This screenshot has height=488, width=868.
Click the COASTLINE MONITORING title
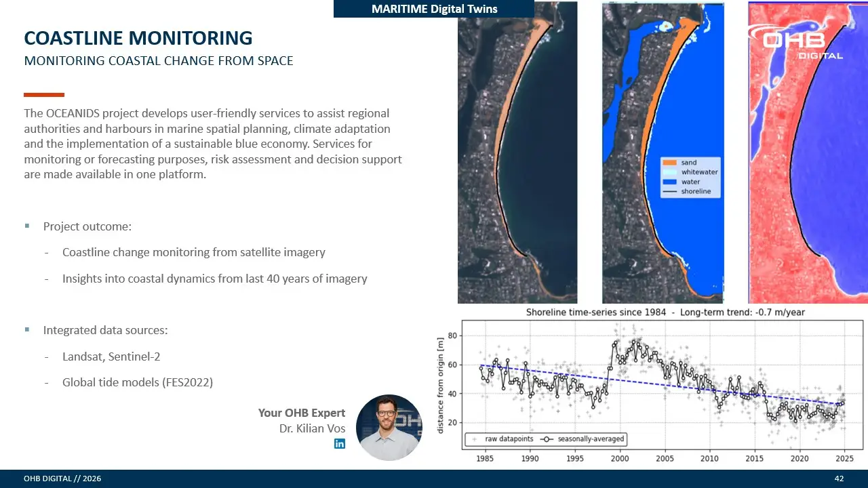point(138,37)
